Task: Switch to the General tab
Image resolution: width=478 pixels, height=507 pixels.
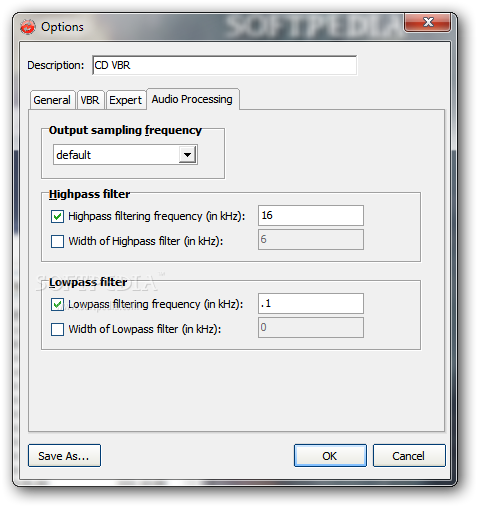Action: pos(52,100)
